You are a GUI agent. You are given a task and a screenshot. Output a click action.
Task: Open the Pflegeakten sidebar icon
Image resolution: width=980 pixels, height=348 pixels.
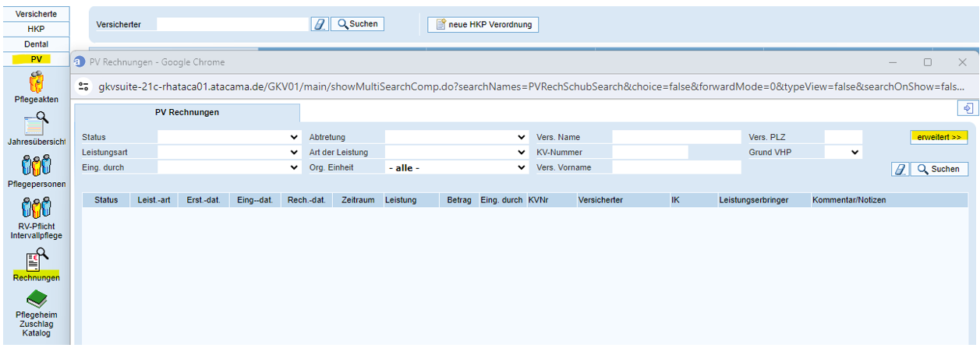coord(35,81)
